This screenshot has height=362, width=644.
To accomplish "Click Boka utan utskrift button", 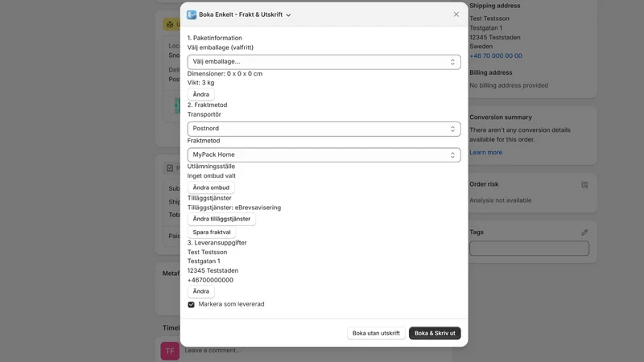I will tap(376, 333).
